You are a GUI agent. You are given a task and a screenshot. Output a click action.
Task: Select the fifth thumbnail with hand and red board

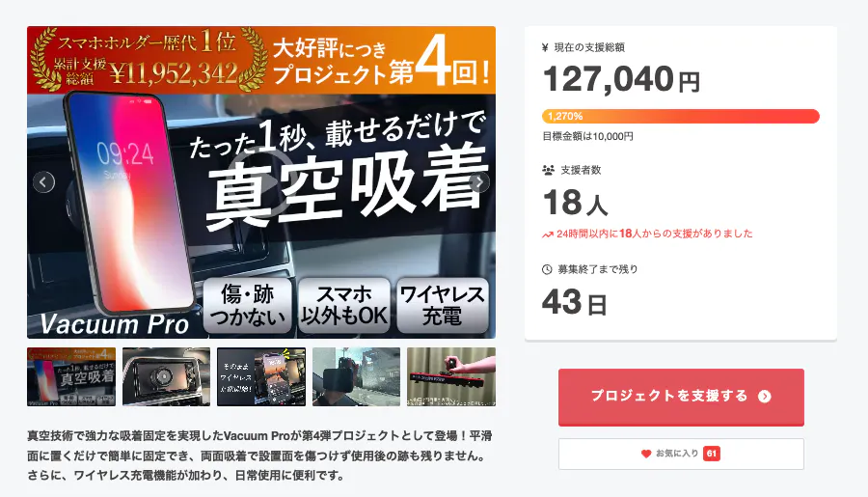[x=451, y=376]
